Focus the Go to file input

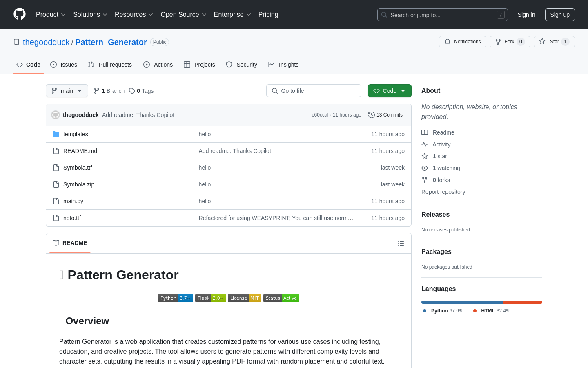[x=314, y=91]
